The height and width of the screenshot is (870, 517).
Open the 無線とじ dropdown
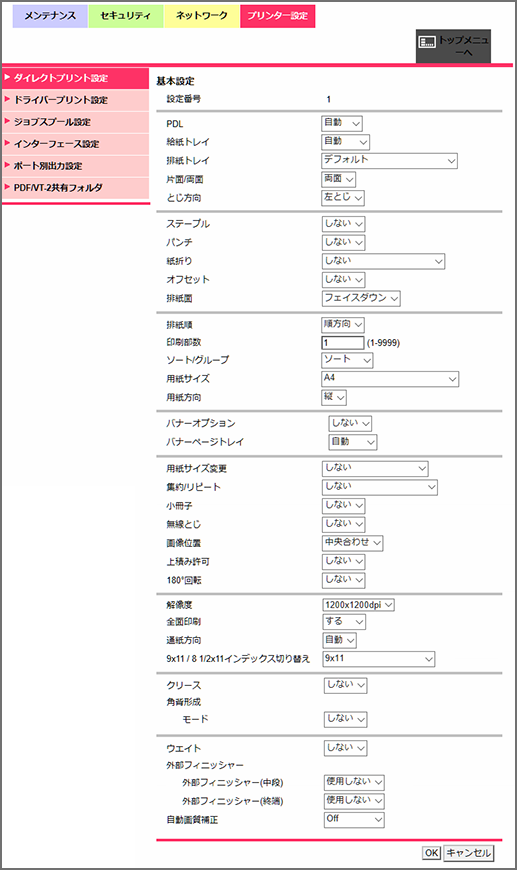click(343, 524)
